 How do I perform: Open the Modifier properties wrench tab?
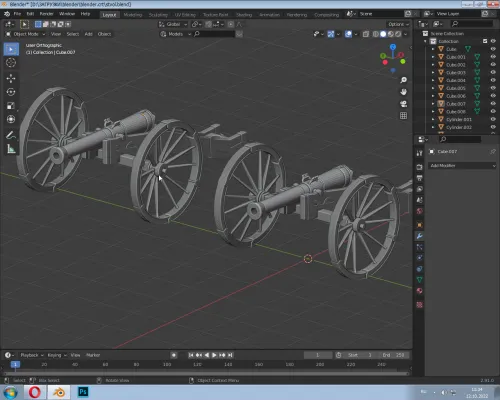click(419, 236)
